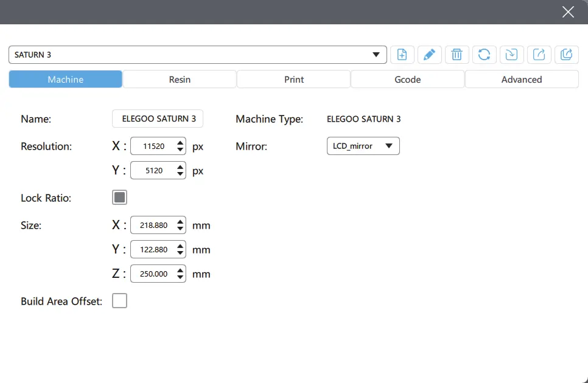The width and height of the screenshot is (588, 383).
Task: Increase Size X with up arrow
Action: pyautogui.click(x=180, y=221)
